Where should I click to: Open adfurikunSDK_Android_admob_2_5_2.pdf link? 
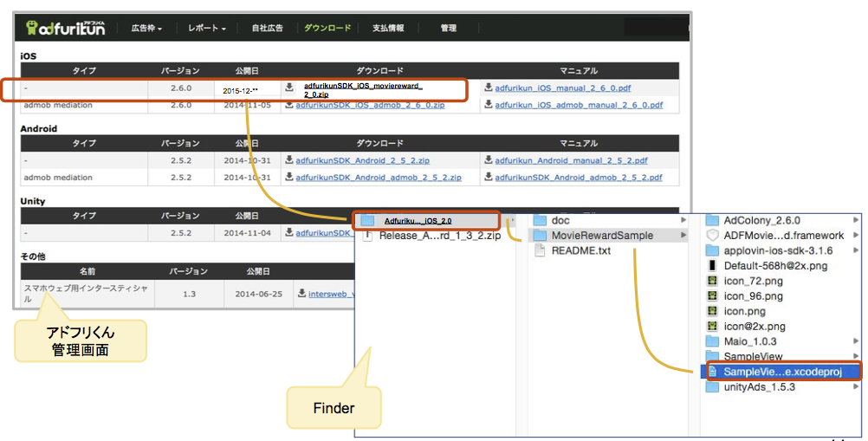pyautogui.click(x=579, y=178)
